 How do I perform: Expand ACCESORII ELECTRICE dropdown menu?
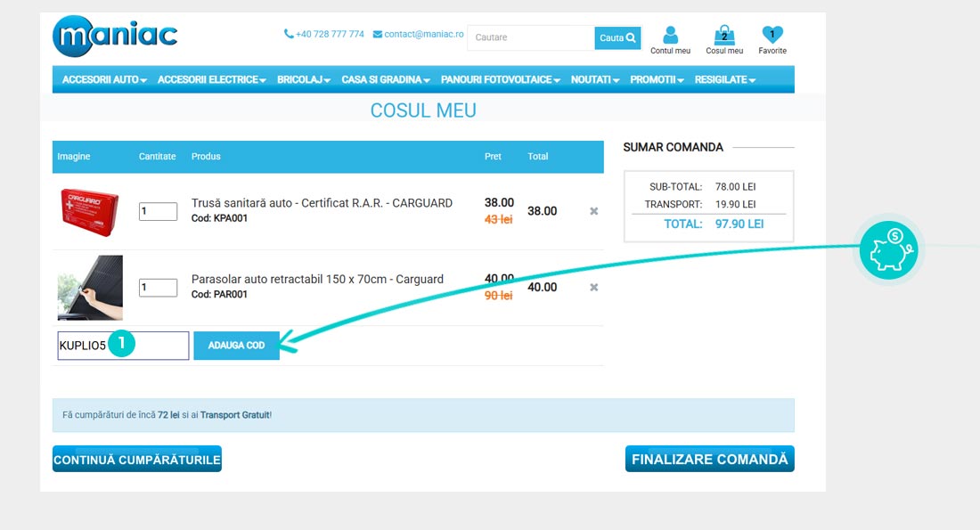point(212,79)
